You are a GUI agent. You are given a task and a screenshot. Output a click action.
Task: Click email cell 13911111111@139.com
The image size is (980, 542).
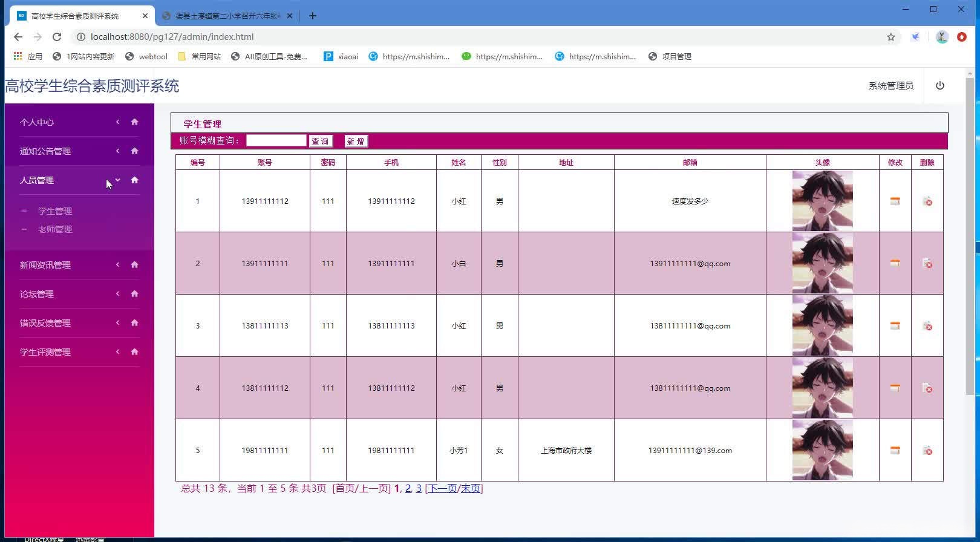pos(690,451)
